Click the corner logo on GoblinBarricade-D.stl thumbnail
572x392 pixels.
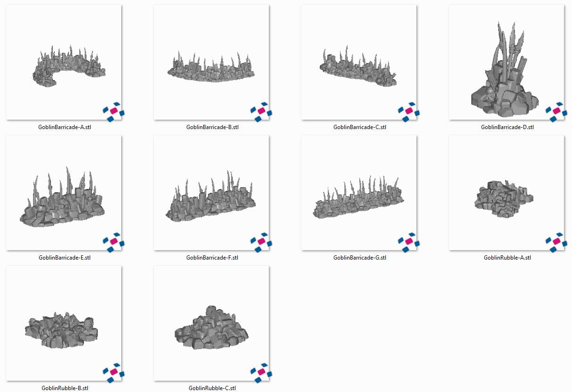pyautogui.click(x=555, y=109)
